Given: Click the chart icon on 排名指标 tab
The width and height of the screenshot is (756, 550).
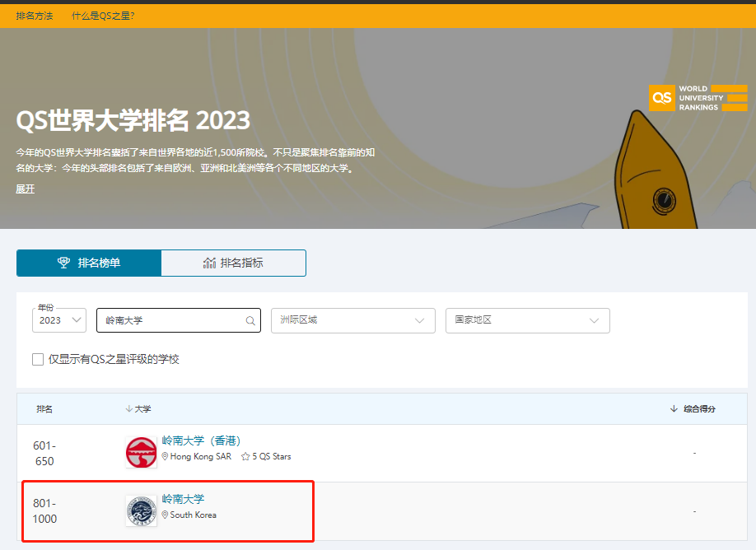Looking at the screenshot, I should click(x=209, y=263).
